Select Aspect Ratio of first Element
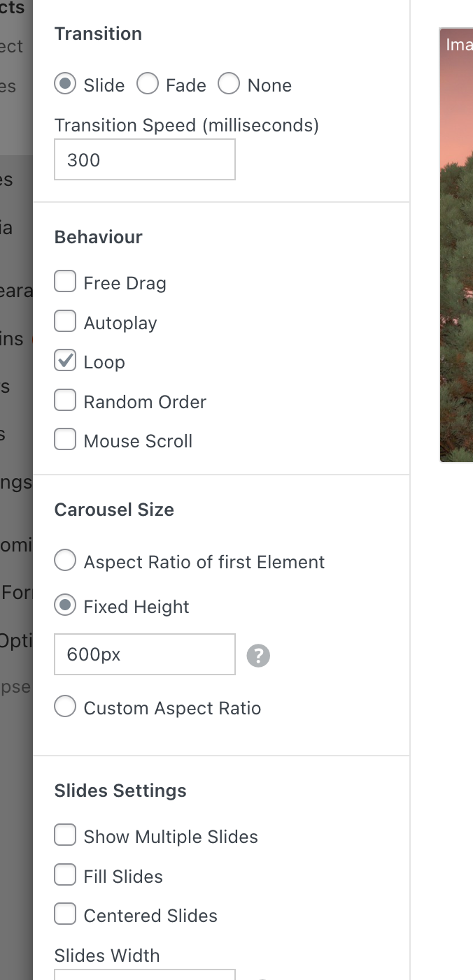Image resolution: width=473 pixels, height=980 pixels. coord(65,561)
